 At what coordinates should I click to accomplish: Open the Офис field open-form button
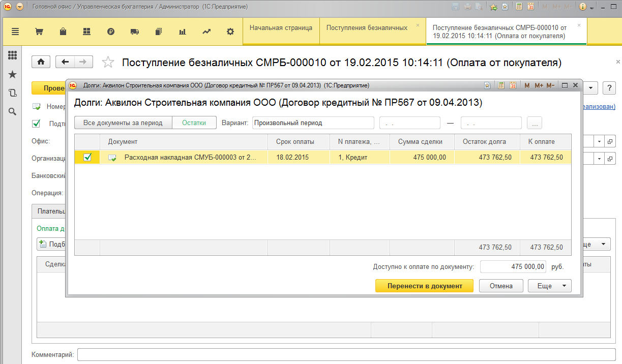pyautogui.click(x=610, y=141)
